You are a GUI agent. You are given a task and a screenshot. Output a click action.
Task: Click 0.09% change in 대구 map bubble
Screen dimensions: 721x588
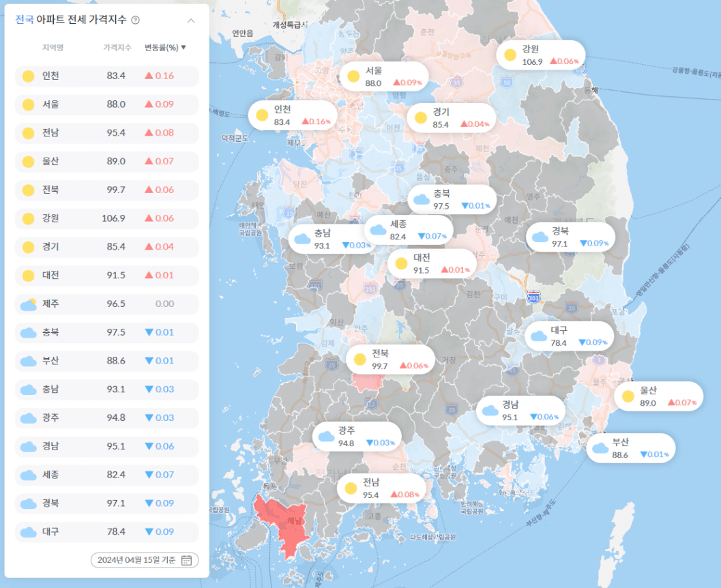pyautogui.click(x=593, y=342)
